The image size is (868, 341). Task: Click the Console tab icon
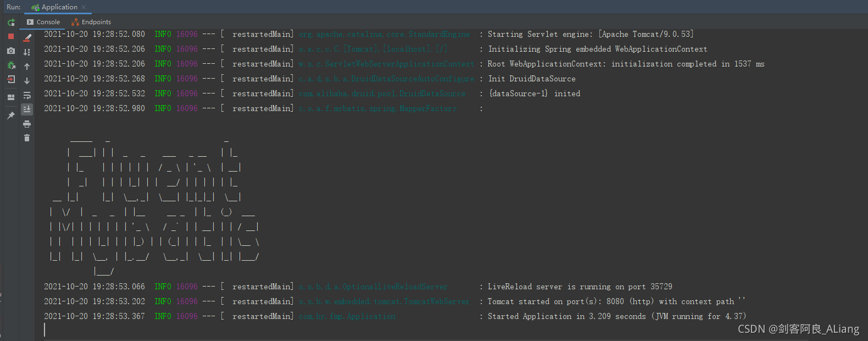(30, 22)
